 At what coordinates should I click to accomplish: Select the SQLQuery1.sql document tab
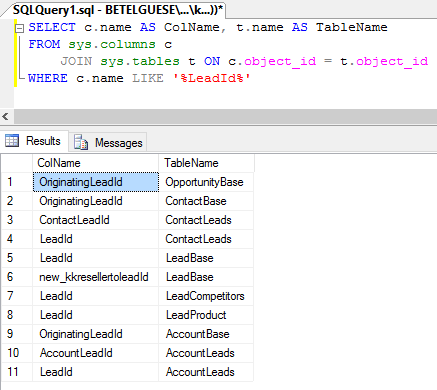[117, 10]
